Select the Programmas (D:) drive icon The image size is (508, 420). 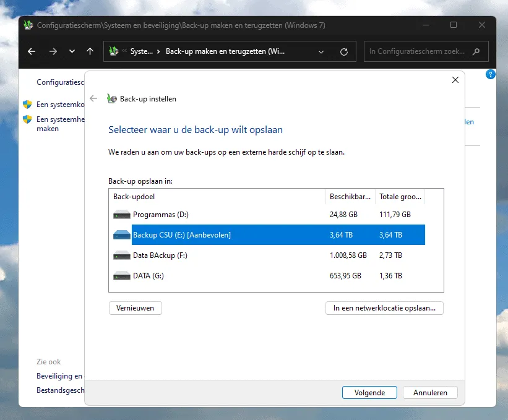coord(122,215)
